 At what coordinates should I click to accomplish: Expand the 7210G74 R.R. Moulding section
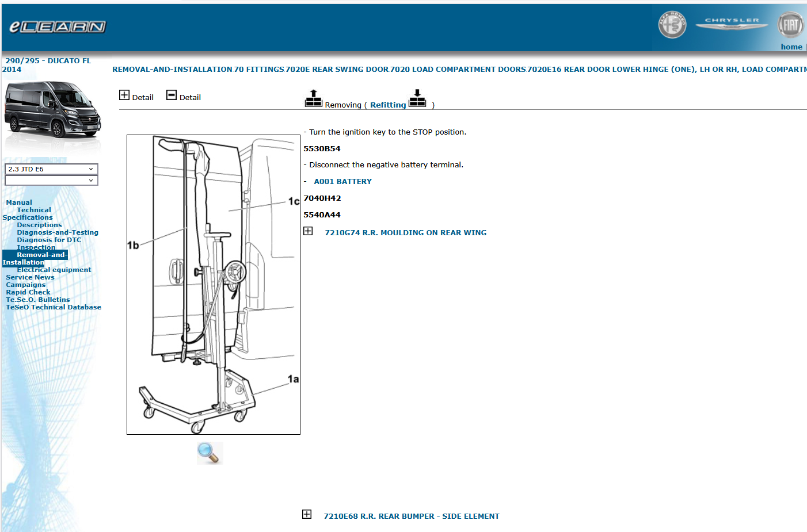click(x=309, y=231)
